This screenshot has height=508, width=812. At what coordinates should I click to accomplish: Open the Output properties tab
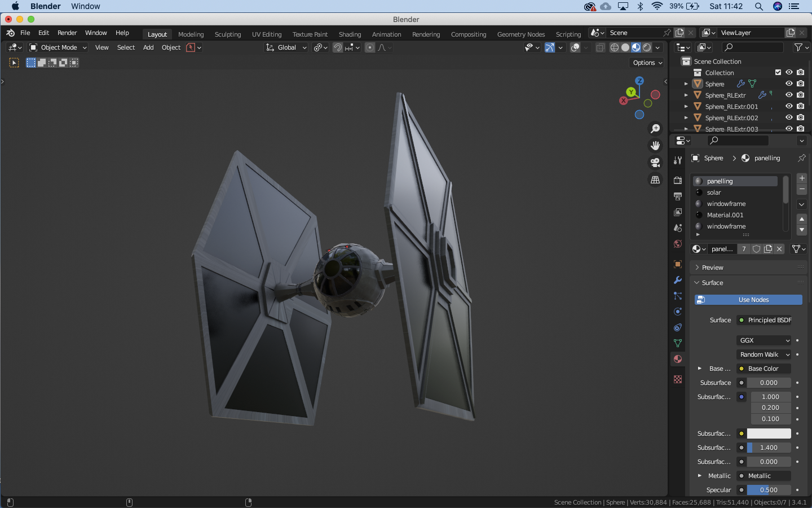tap(678, 196)
